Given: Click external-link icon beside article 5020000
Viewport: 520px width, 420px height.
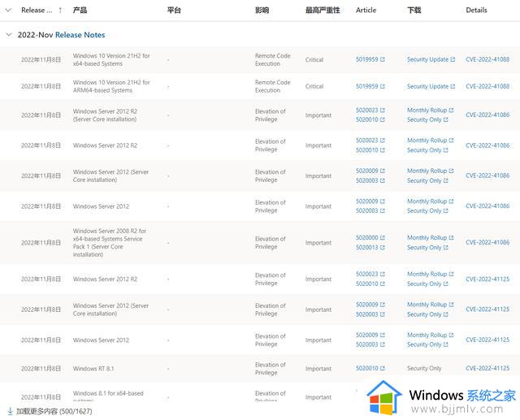Looking at the screenshot, I should [383, 238].
